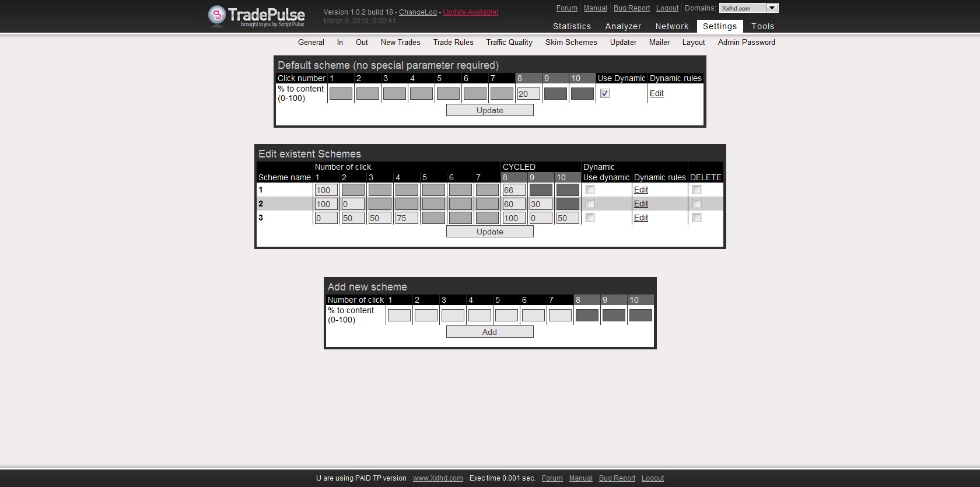The width and height of the screenshot is (980, 487).
Task: Enable Use dynamic for scheme 1
Action: pyautogui.click(x=590, y=190)
